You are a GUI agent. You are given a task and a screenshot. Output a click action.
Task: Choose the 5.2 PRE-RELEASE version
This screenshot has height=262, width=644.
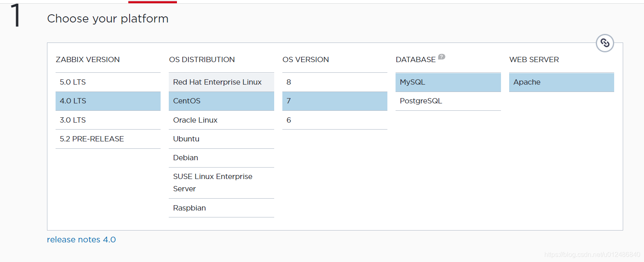tap(108, 139)
